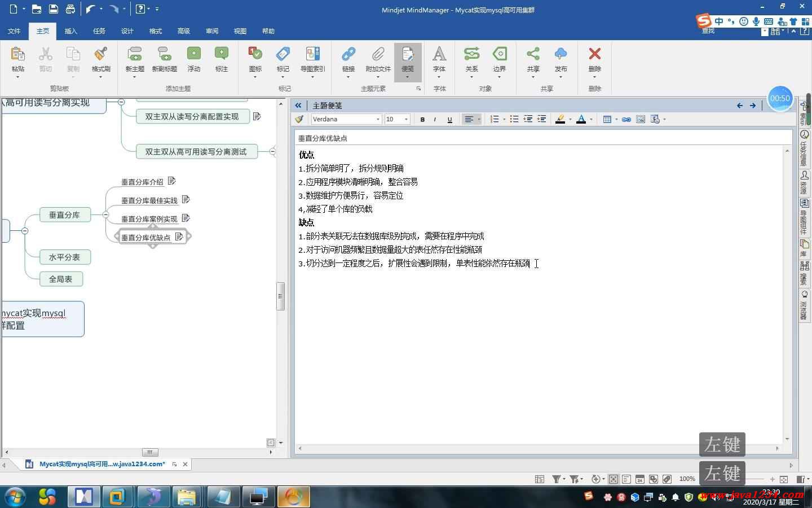Toggle bulleted list in the notes toolbar
The height and width of the screenshot is (508, 812).
point(514,119)
